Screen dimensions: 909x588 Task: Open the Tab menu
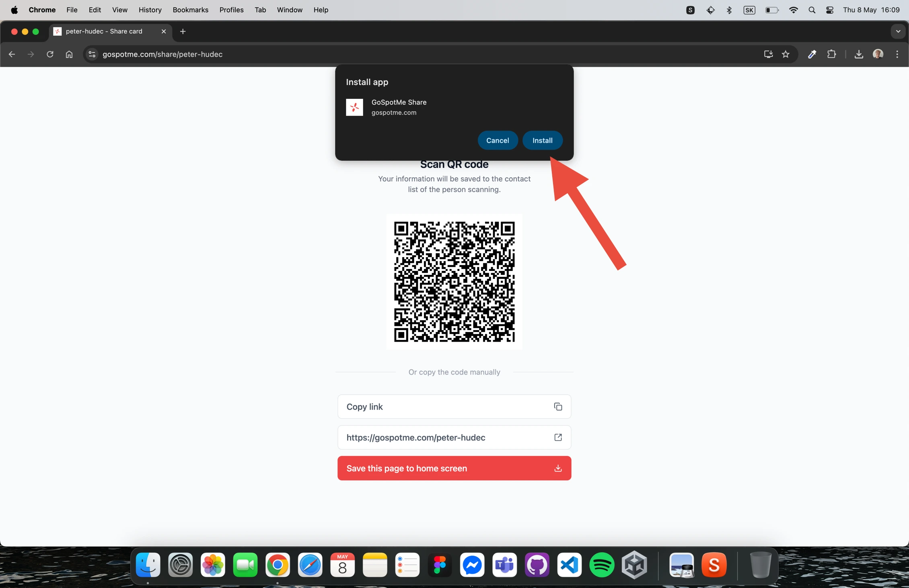point(260,10)
